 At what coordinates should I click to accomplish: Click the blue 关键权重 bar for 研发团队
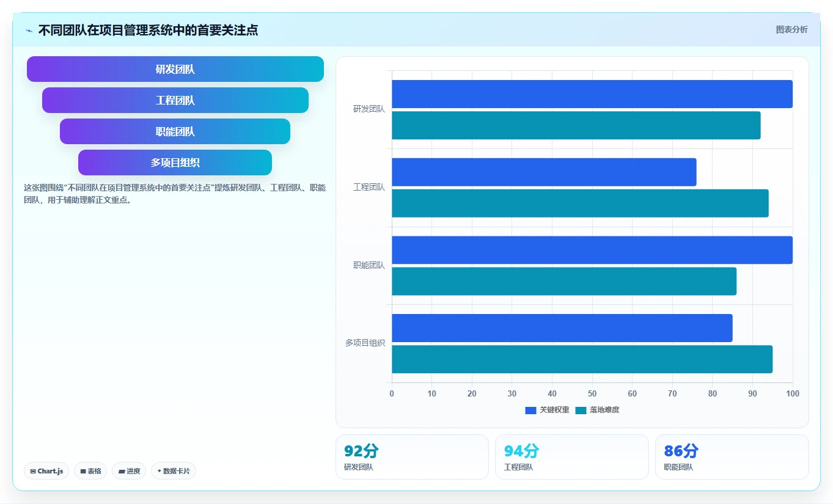point(592,94)
